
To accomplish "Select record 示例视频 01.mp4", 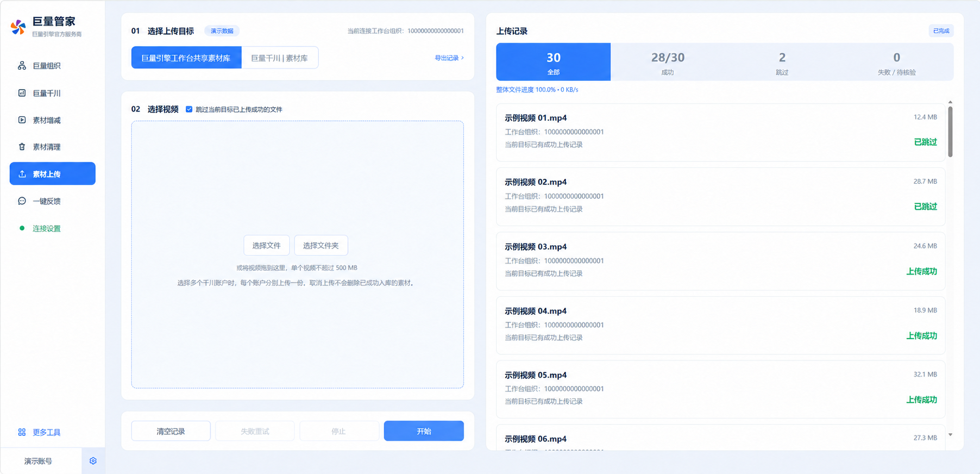I will (720, 132).
